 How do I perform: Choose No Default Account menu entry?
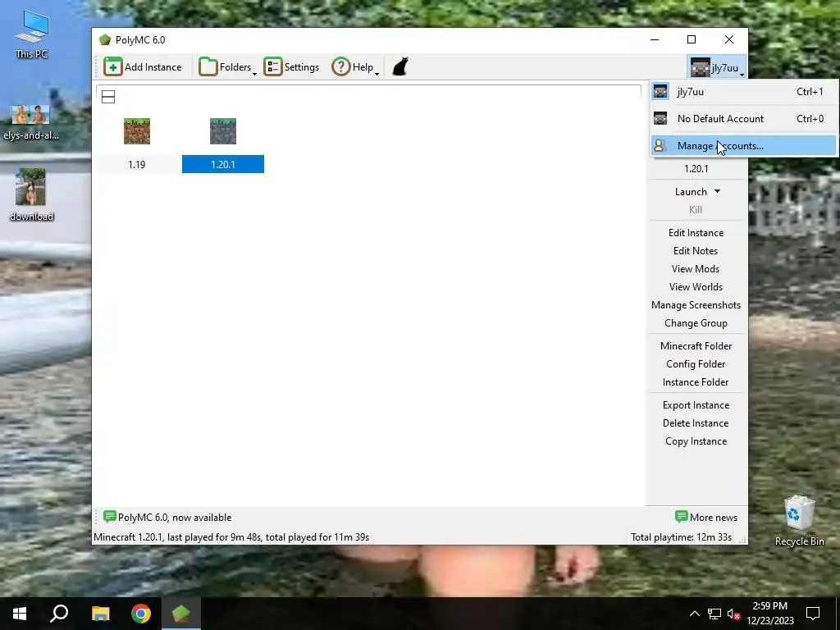[743, 118]
